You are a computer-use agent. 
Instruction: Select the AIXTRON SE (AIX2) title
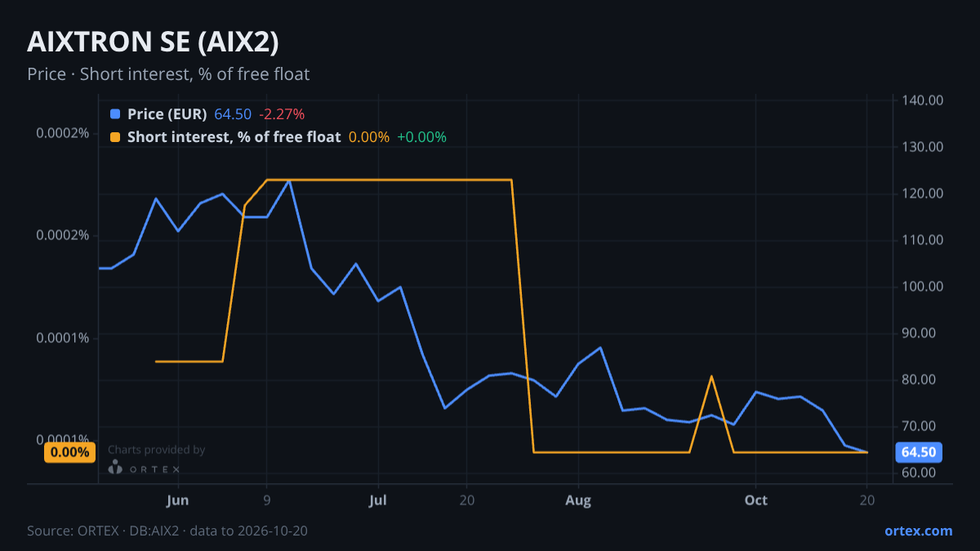coord(154,42)
